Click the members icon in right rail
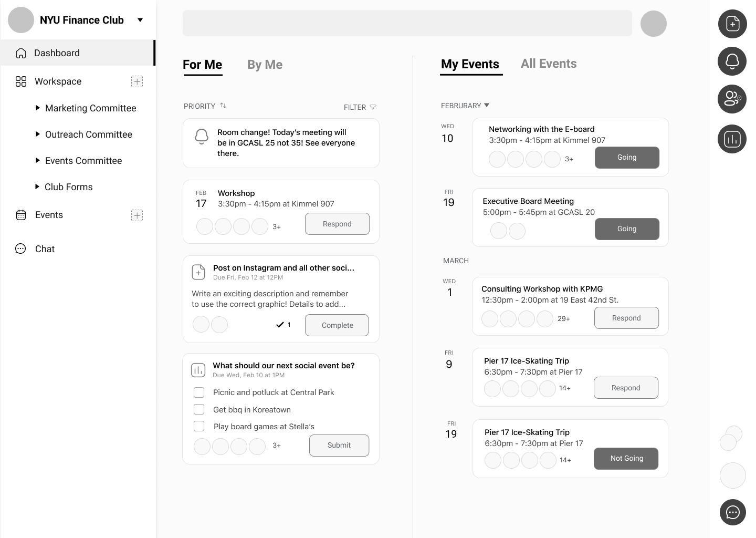The width and height of the screenshot is (756, 538). (x=732, y=99)
